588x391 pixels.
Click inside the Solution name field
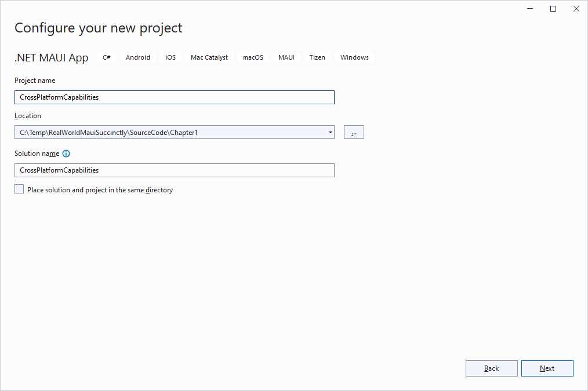(174, 170)
